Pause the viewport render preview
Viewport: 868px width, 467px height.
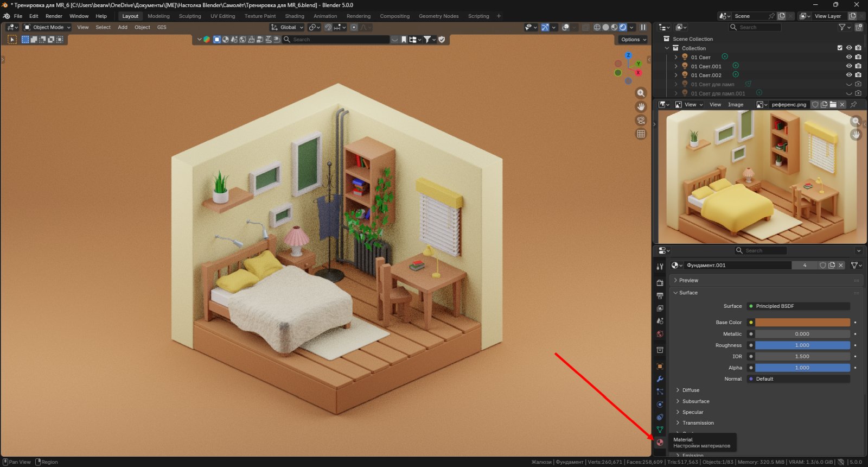643,27
